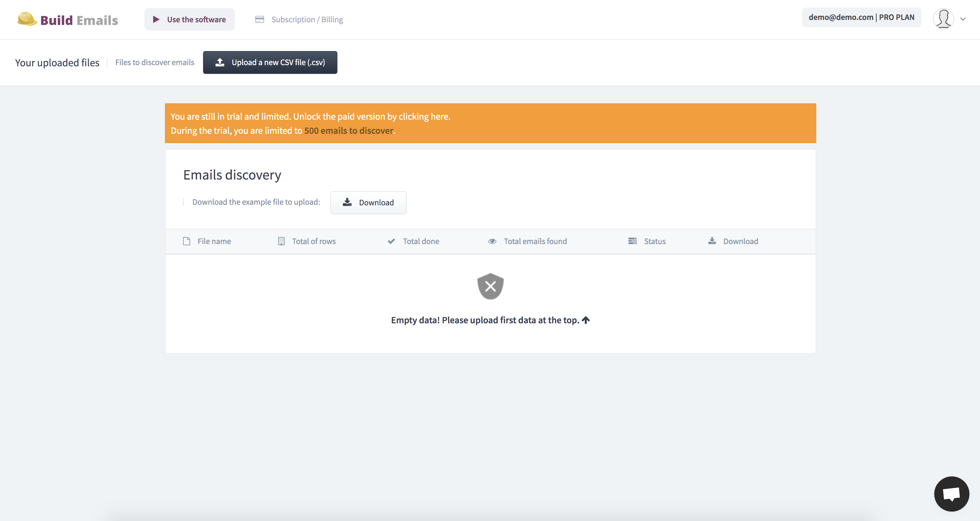Open the Use the software tab

189,19
